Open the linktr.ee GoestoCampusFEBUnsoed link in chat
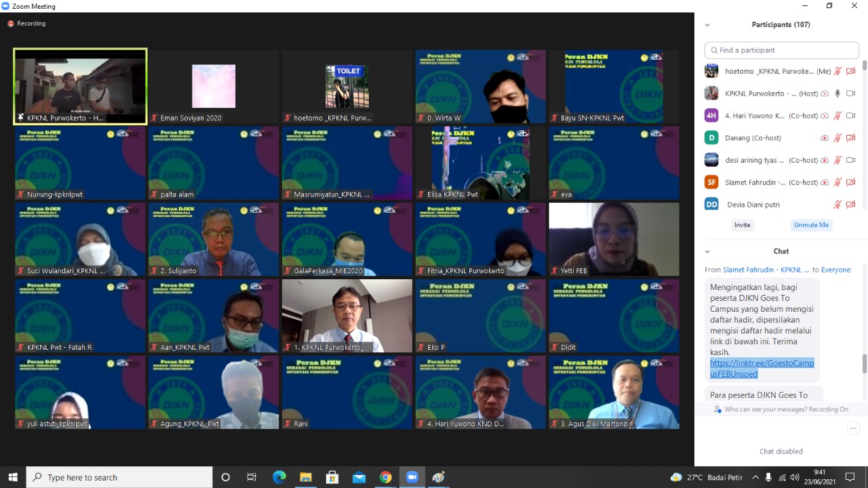Viewport: 868px width, 488px height. pyautogui.click(x=762, y=369)
